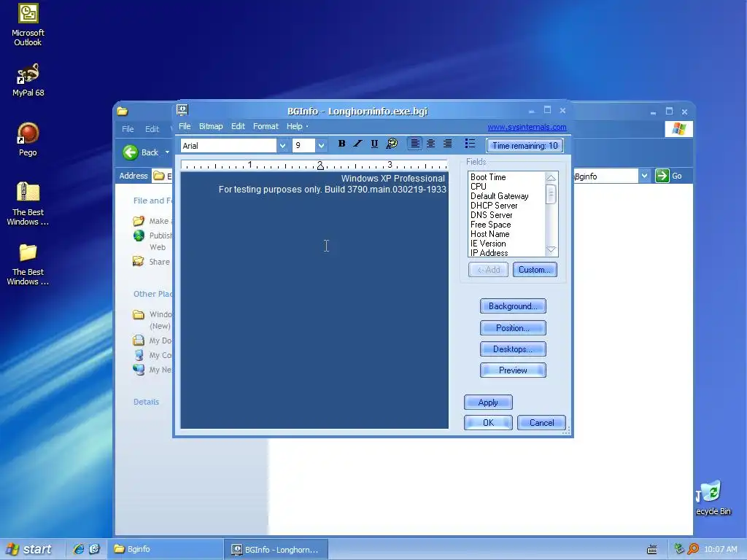This screenshot has width=747, height=560.
Task: Click the on-screen keyboard tray icon
Action: pos(651,550)
